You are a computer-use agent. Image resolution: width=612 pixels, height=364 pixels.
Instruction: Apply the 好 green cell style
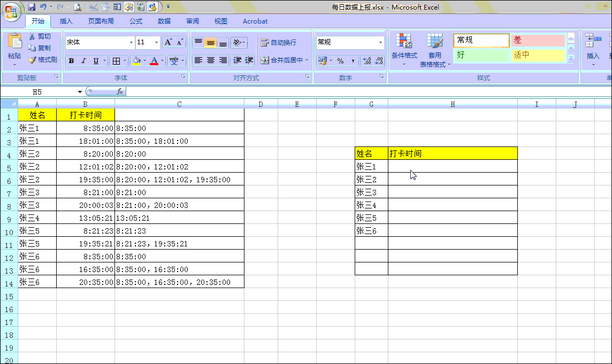point(481,55)
